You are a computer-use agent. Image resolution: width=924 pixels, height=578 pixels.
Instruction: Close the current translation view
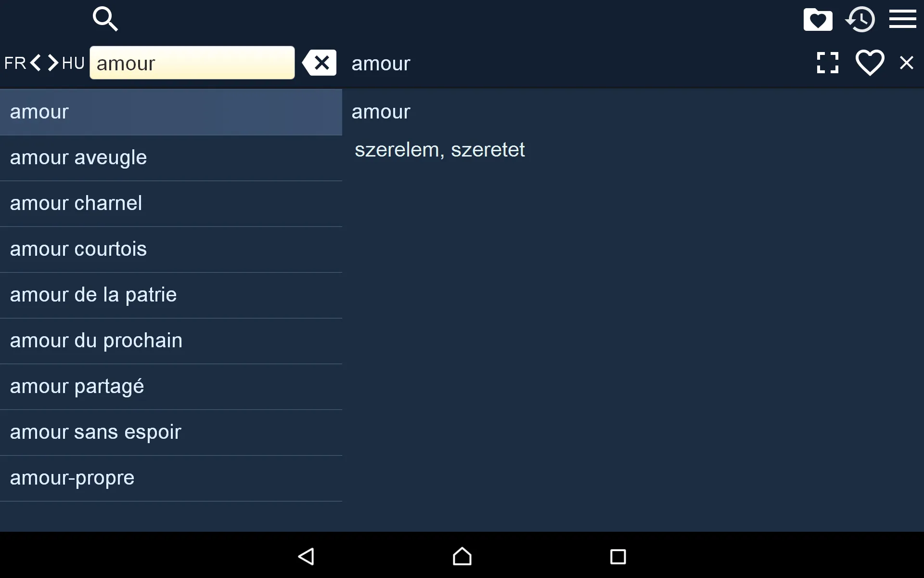pyautogui.click(x=906, y=63)
